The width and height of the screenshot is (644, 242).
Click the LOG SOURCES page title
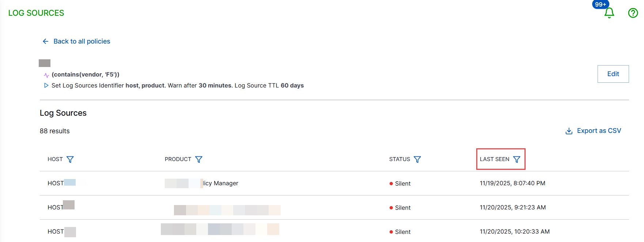(36, 13)
